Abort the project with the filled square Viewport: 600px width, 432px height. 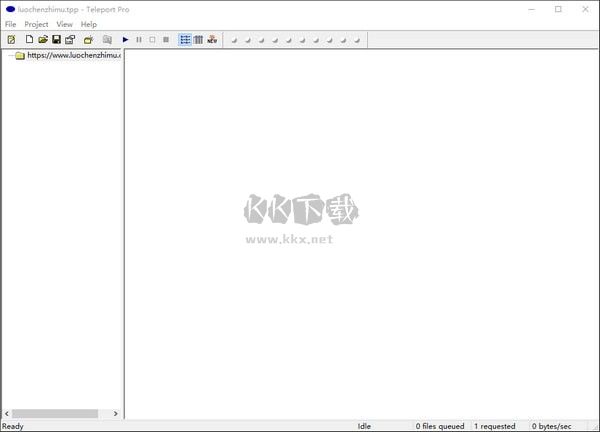tap(166, 39)
